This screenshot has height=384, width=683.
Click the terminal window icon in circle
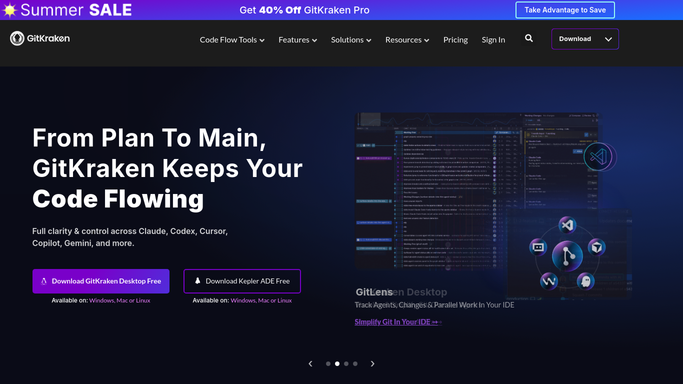(x=538, y=247)
